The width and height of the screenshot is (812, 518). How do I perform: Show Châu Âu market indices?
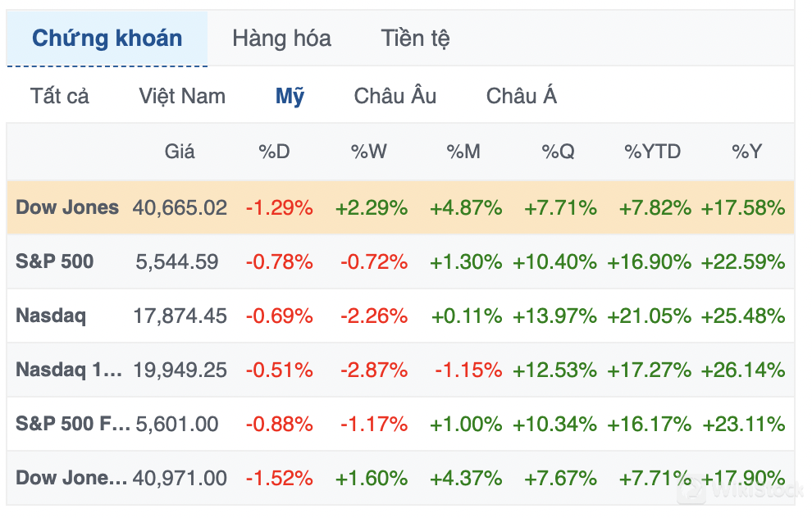[395, 97]
